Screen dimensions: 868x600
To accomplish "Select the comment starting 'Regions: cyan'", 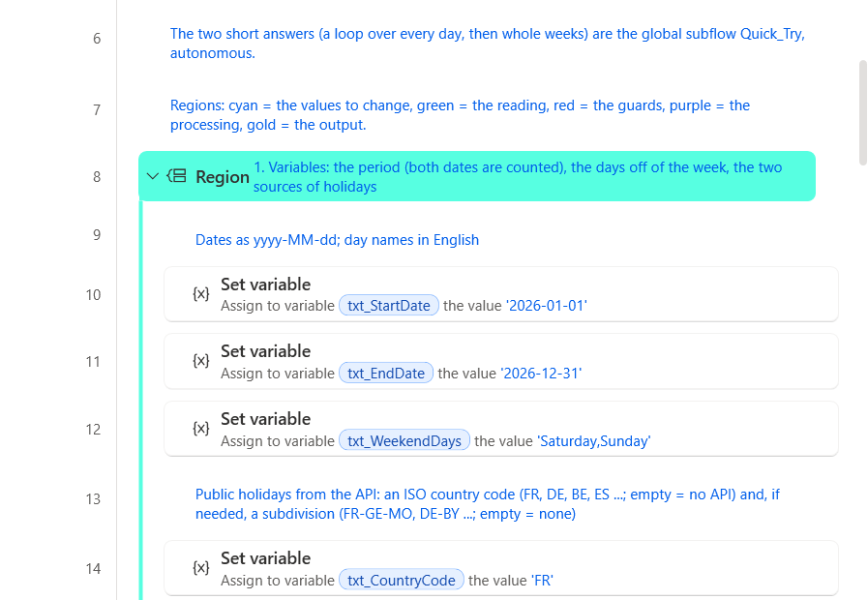I will (x=460, y=115).
